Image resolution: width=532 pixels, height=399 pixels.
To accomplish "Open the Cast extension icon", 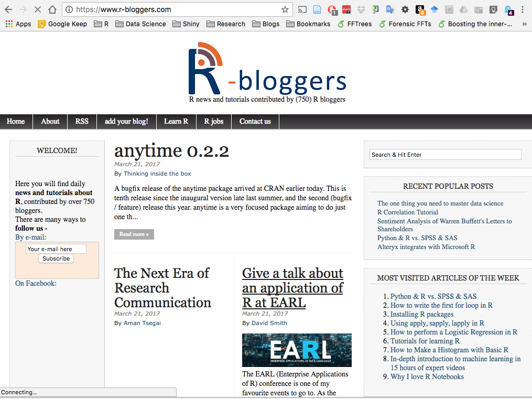I will pyautogui.click(x=302, y=9).
